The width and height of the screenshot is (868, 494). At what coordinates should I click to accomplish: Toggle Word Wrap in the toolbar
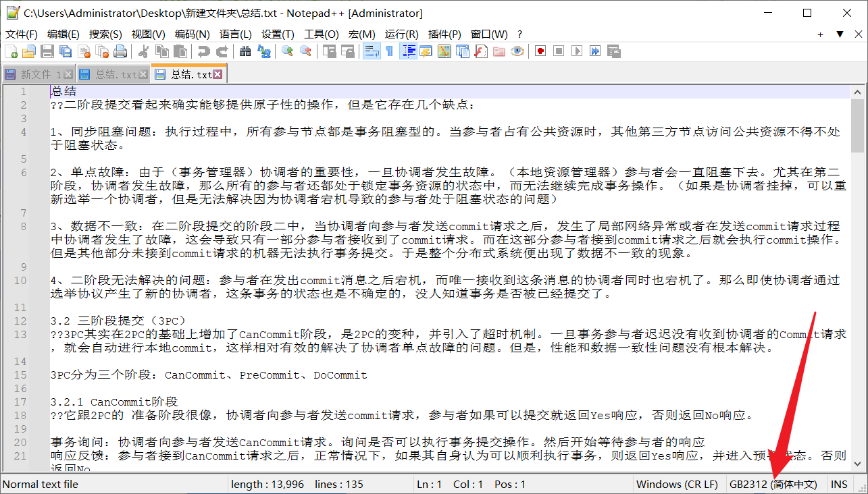coord(372,51)
